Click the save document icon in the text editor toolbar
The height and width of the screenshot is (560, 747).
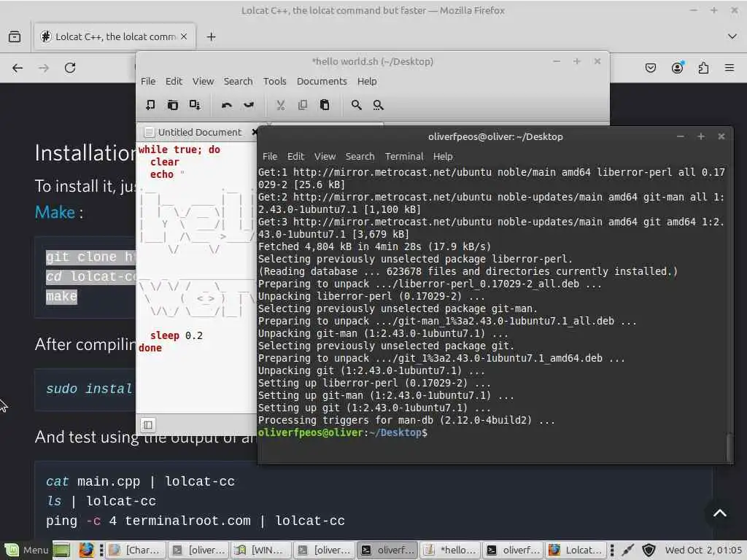tap(194, 105)
